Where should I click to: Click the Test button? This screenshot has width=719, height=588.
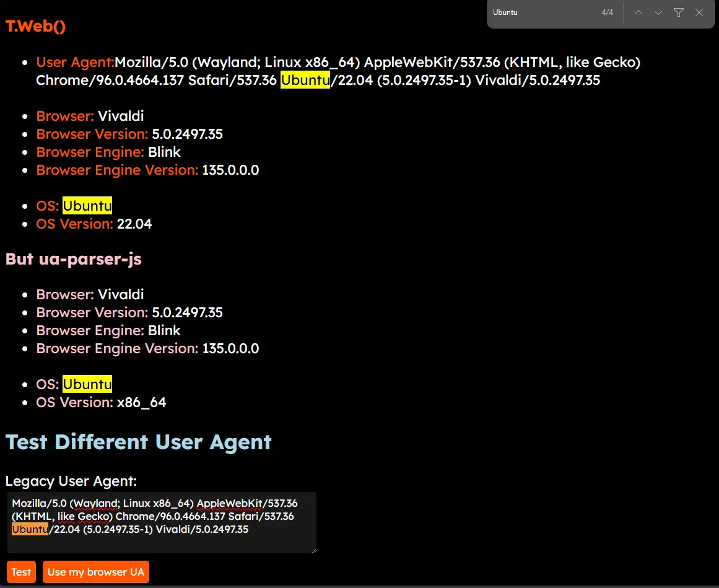(21, 572)
